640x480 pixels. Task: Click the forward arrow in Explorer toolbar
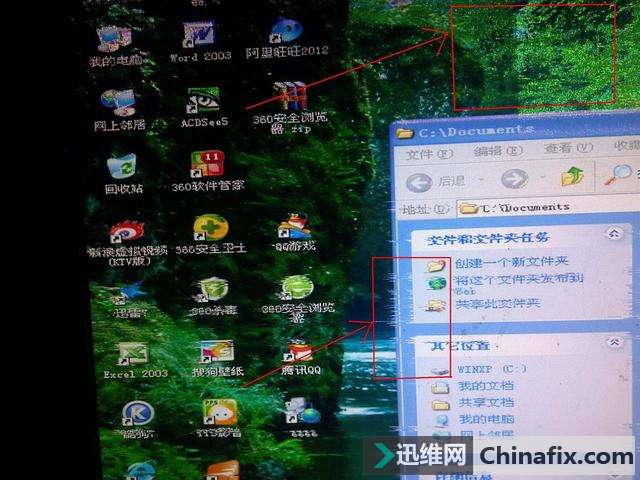pos(514,179)
